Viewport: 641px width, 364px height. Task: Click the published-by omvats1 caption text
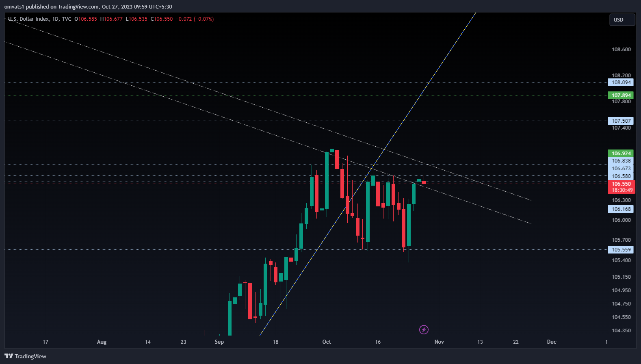coord(88,6)
